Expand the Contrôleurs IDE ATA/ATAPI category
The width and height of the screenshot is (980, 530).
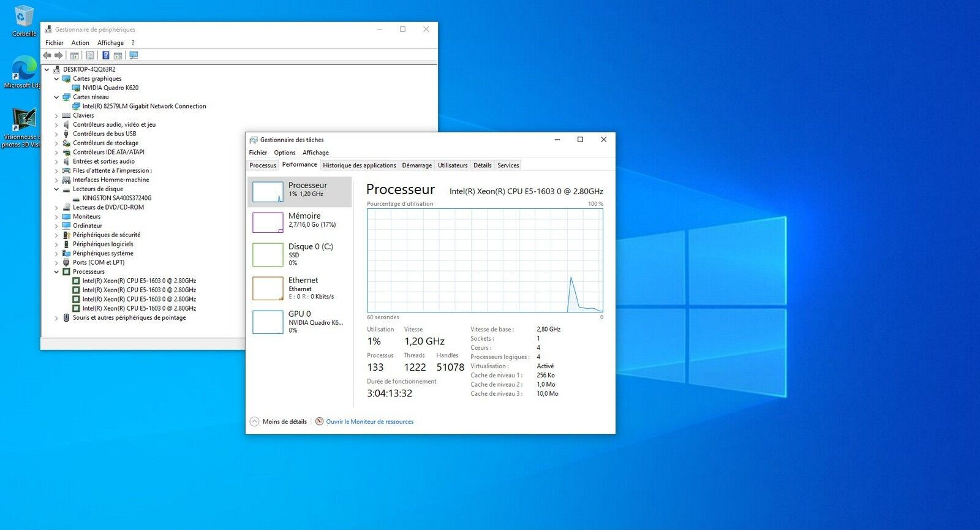(56, 152)
